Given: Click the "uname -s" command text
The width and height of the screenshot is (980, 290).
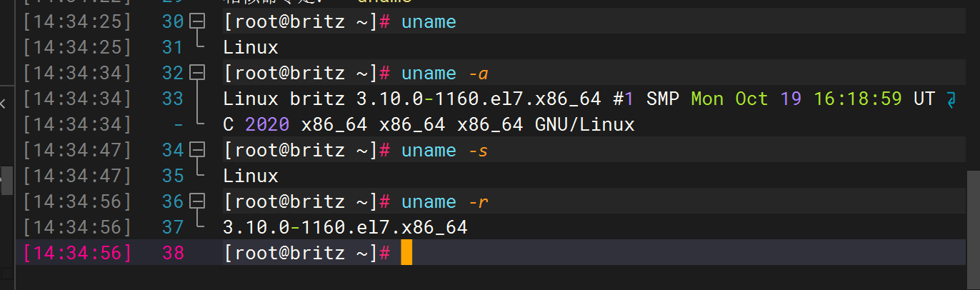Looking at the screenshot, I should point(445,151).
